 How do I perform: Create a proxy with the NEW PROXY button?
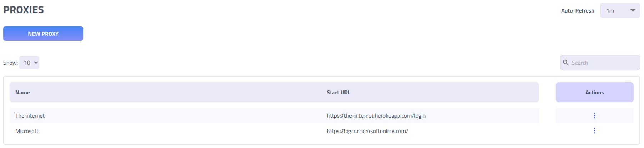point(43,34)
